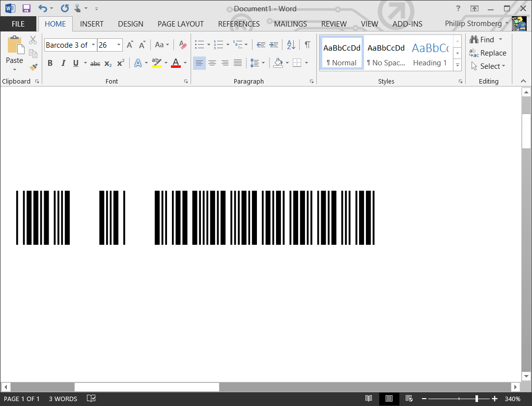Apply the yellow text highlight color
This screenshot has width=532, height=406.
pyautogui.click(x=156, y=63)
